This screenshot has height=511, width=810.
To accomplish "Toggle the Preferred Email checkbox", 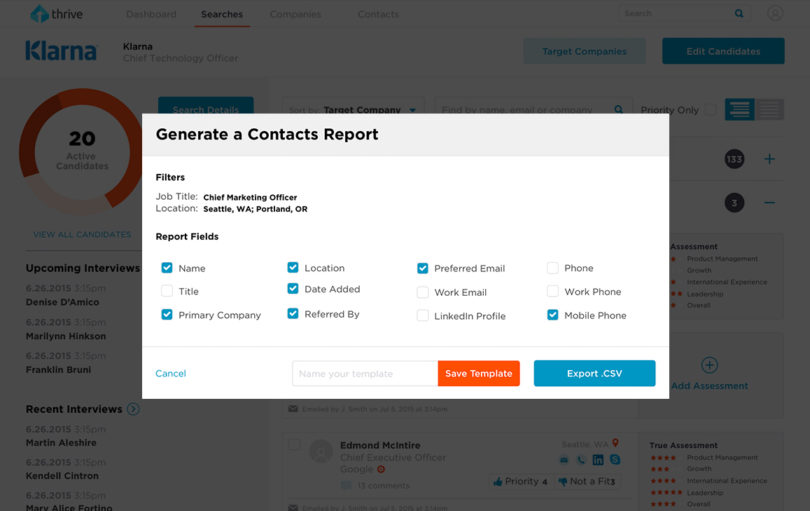I will click(423, 268).
